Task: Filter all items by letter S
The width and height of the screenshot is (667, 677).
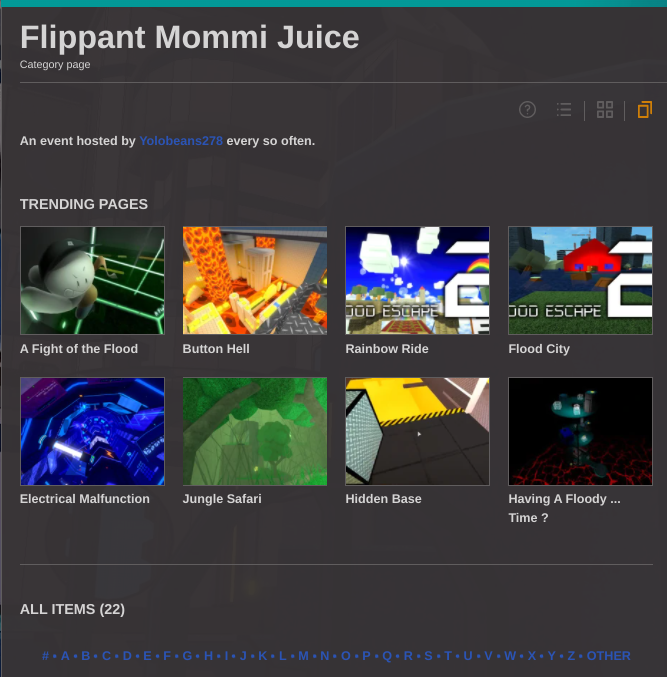Action: coord(428,656)
